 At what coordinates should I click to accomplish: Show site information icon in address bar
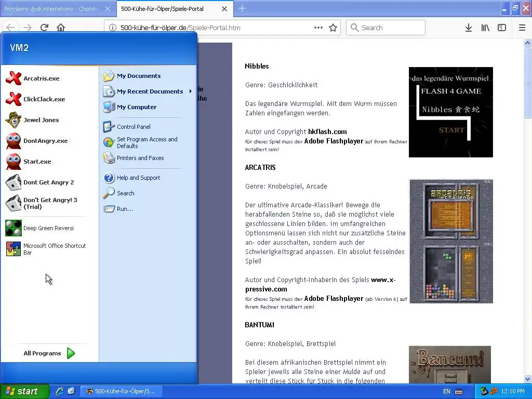tap(113, 28)
